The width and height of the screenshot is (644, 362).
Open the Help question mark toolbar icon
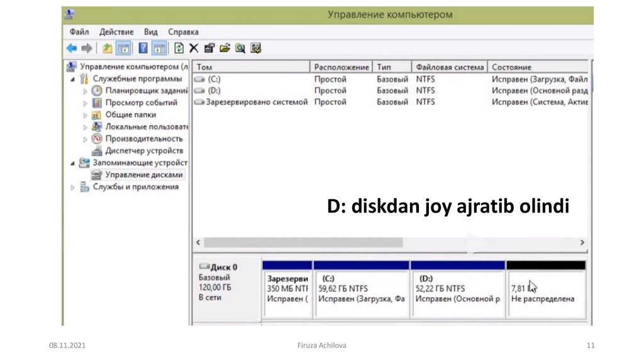(x=143, y=48)
